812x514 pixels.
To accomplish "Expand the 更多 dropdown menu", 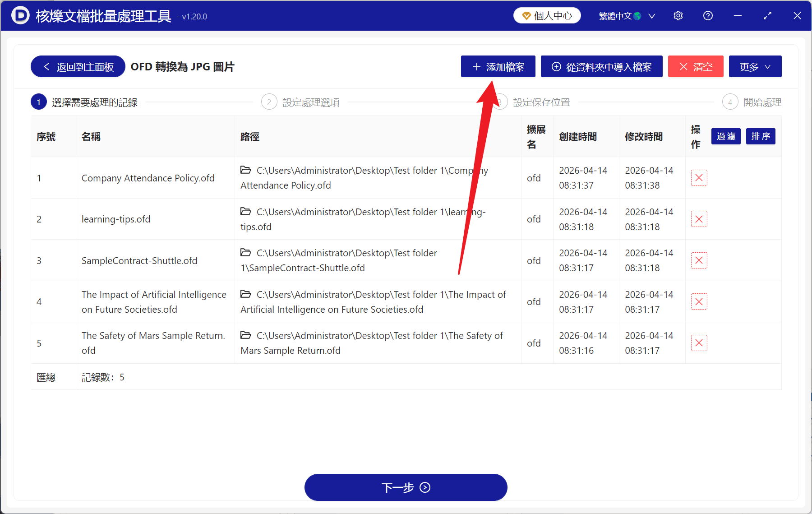I will tap(755, 66).
